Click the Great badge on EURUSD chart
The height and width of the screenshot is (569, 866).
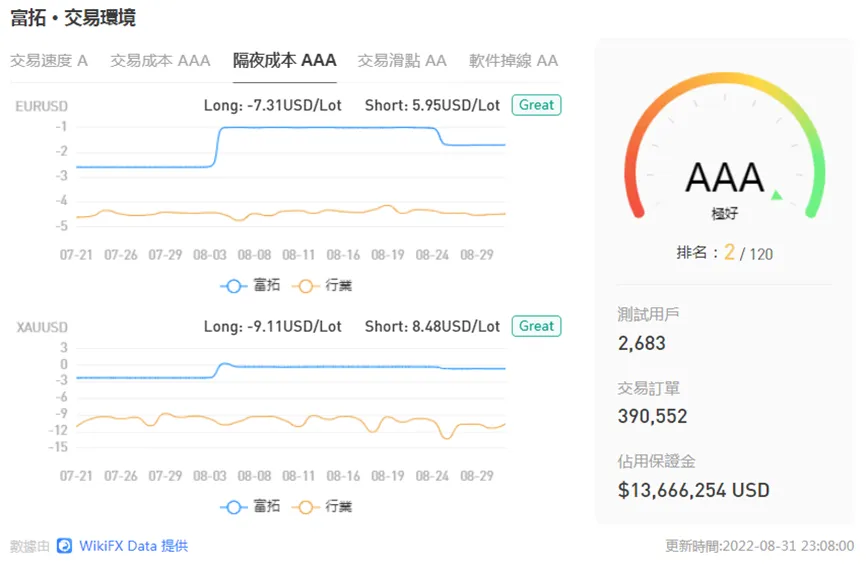coord(536,105)
